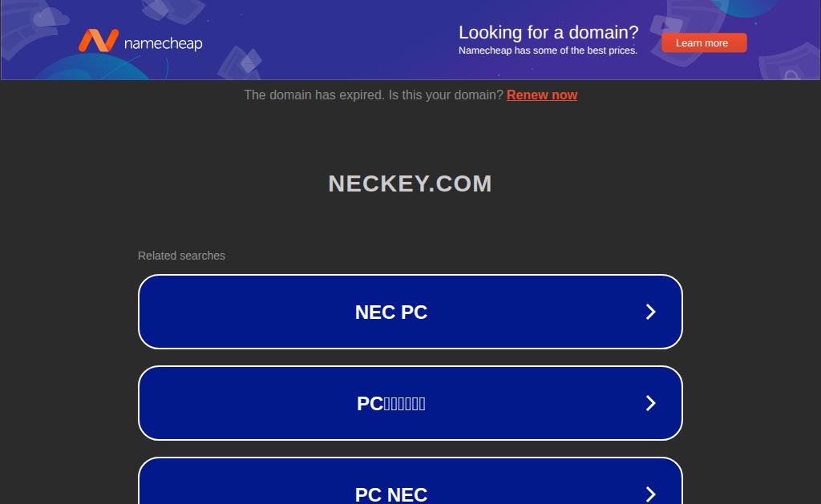Click the namecheap wordmark text
This screenshot has height=504, width=821.
(x=163, y=43)
